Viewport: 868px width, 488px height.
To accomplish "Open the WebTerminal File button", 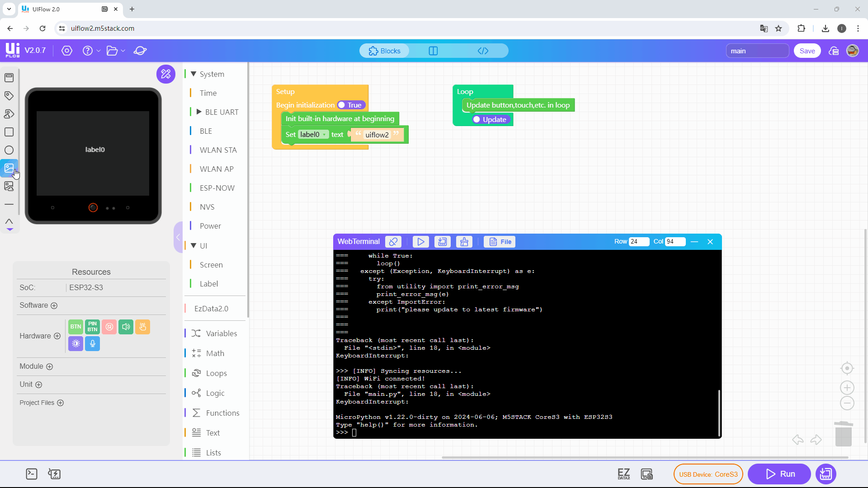I will pyautogui.click(x=500, y=242).
